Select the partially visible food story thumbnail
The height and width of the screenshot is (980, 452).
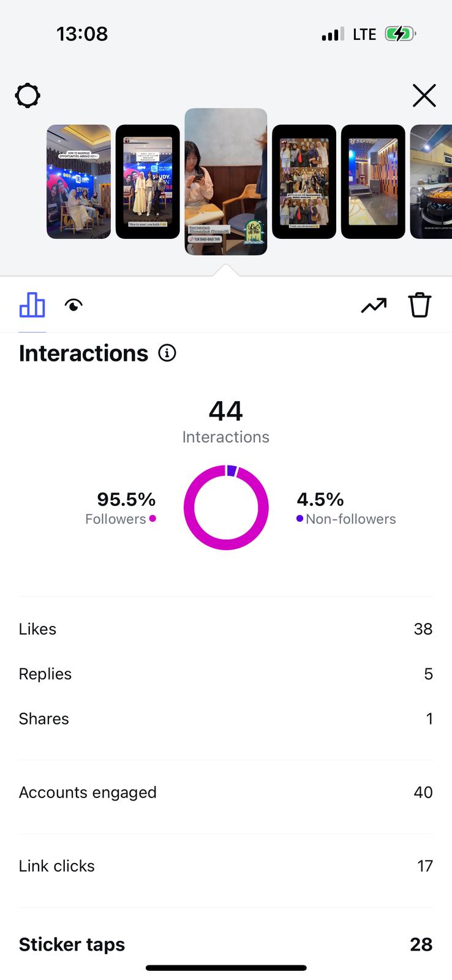(432, 182)
